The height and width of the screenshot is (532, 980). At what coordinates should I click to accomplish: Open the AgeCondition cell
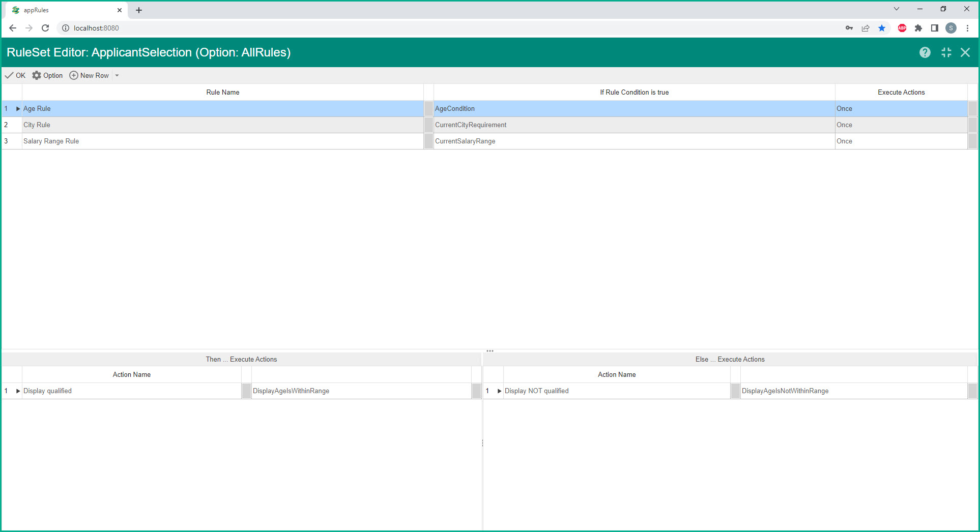tap(634, 109)
